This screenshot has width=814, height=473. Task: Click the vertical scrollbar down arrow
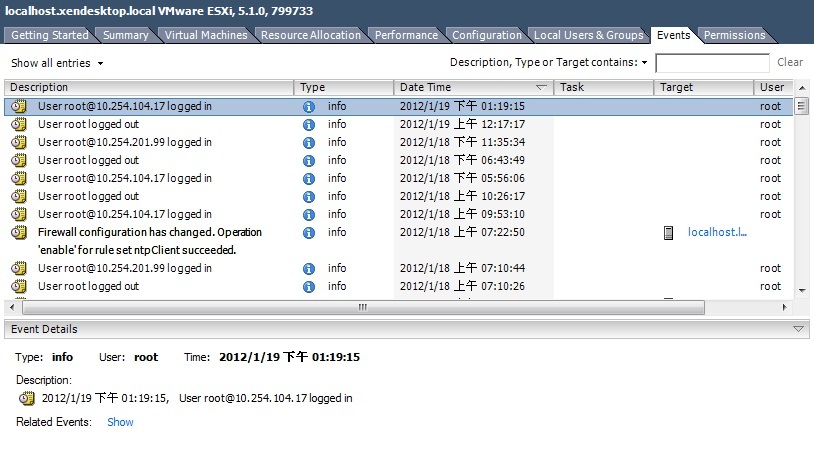[x=802, y=291]
